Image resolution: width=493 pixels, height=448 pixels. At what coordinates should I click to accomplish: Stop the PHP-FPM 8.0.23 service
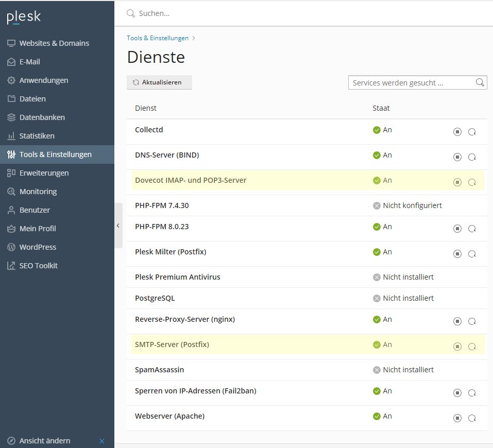(457, 229)
